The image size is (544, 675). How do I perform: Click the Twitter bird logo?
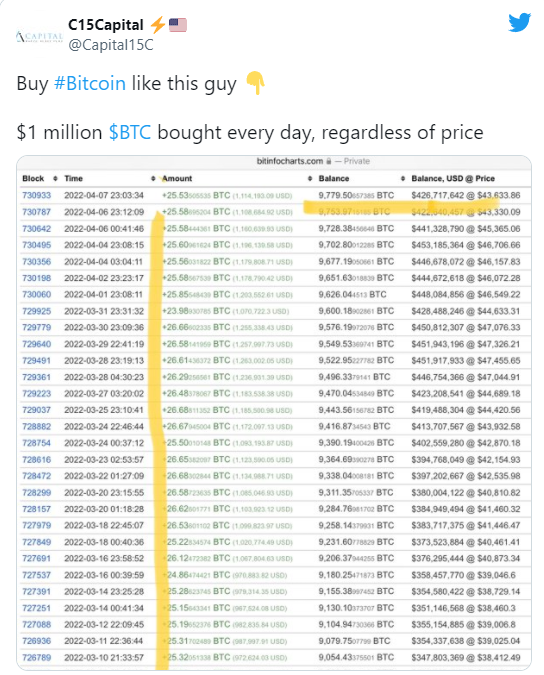pyautogui.click(x=519, y=23)
